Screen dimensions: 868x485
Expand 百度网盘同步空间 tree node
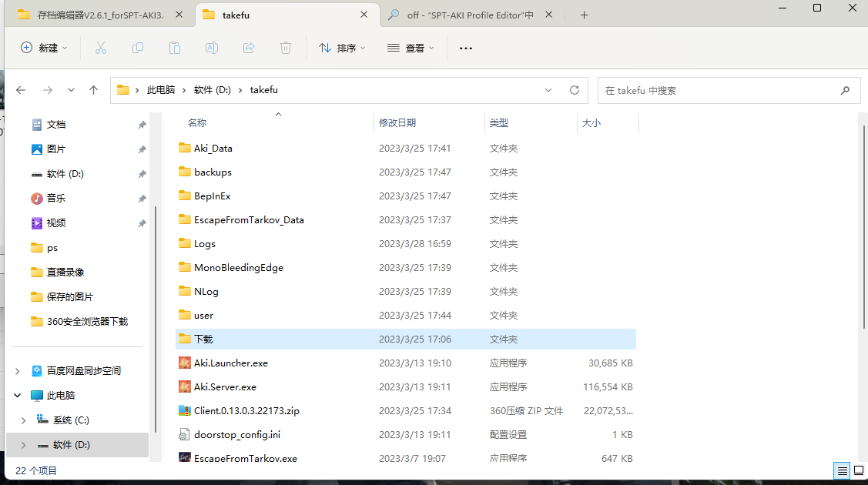tap(18, 371)
